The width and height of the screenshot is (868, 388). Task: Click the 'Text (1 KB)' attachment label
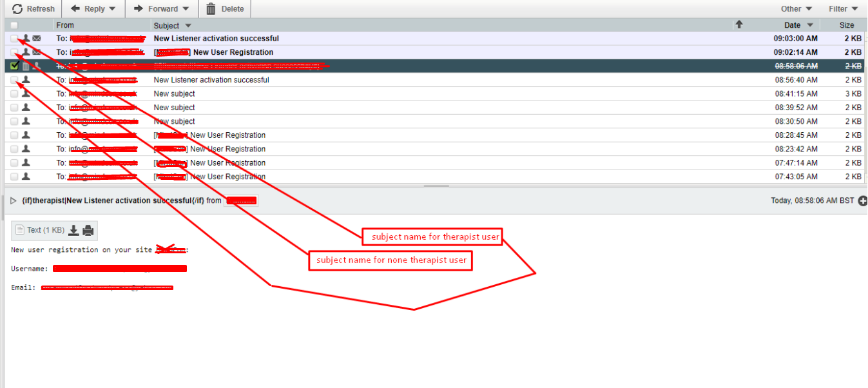click(46, 230)
